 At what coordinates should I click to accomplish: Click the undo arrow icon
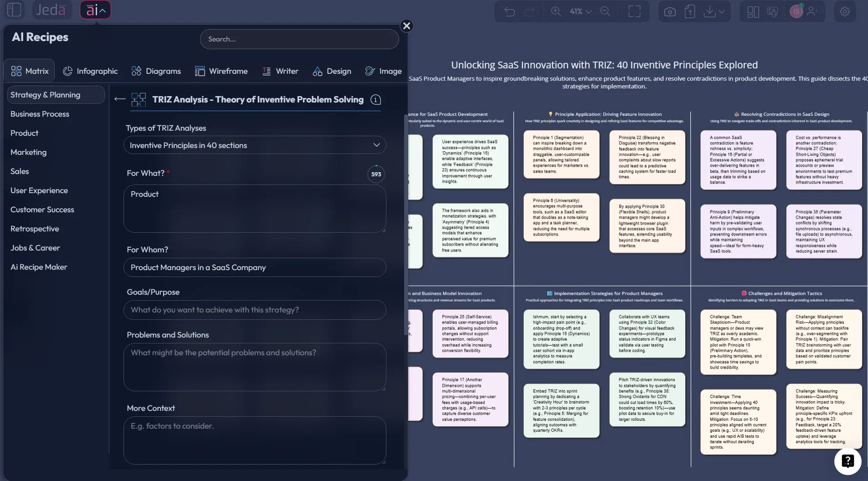[510, 11]
